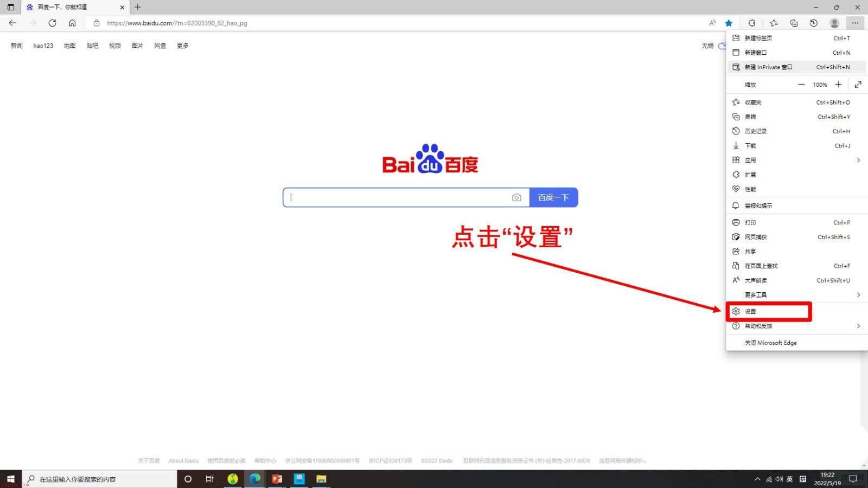Open the extensions puzzle icon in toolbar
This screenshot has width=868, height=488.
[752, 23]
